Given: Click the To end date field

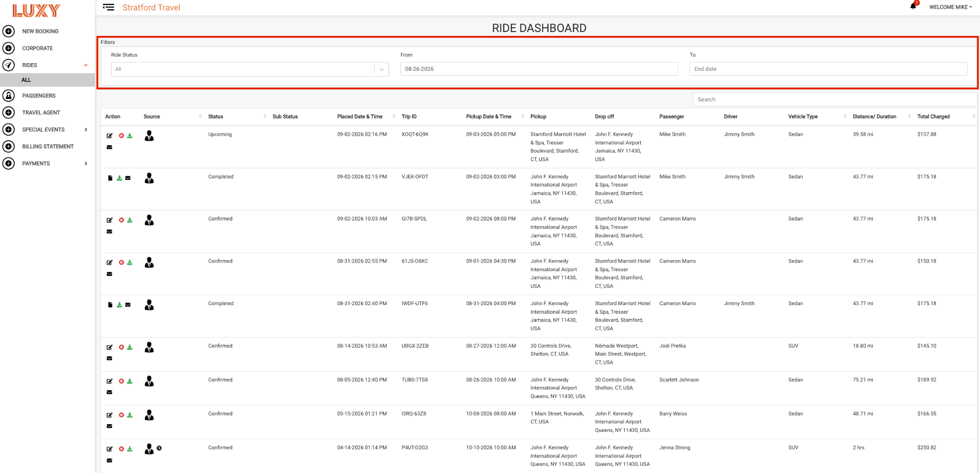Looking at the screenshot, I should [828, 69].
